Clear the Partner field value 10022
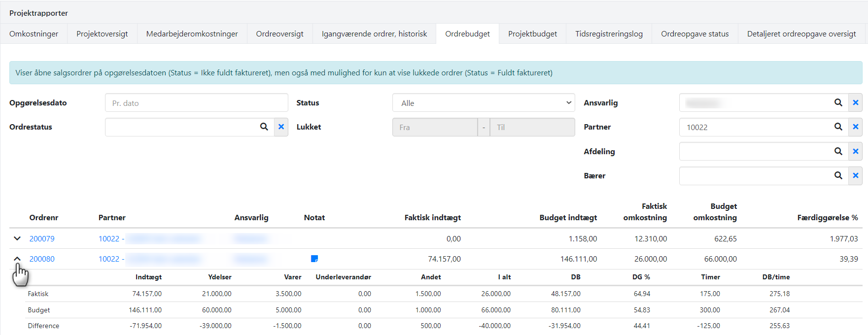This screenshot has width=868, height=335. click(855, 127)
